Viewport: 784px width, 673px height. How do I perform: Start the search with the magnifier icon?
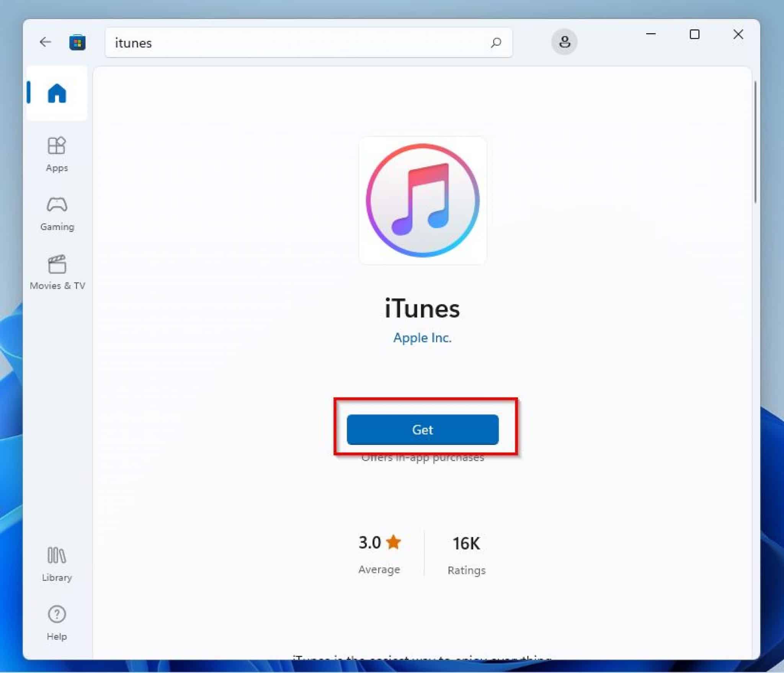496,43
